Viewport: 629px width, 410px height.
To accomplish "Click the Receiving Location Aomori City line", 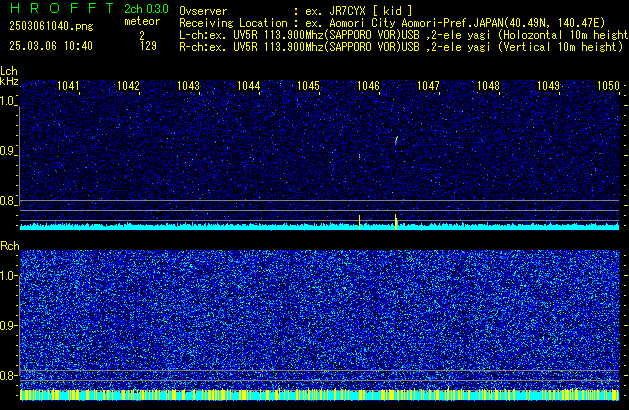I will 392,23.
